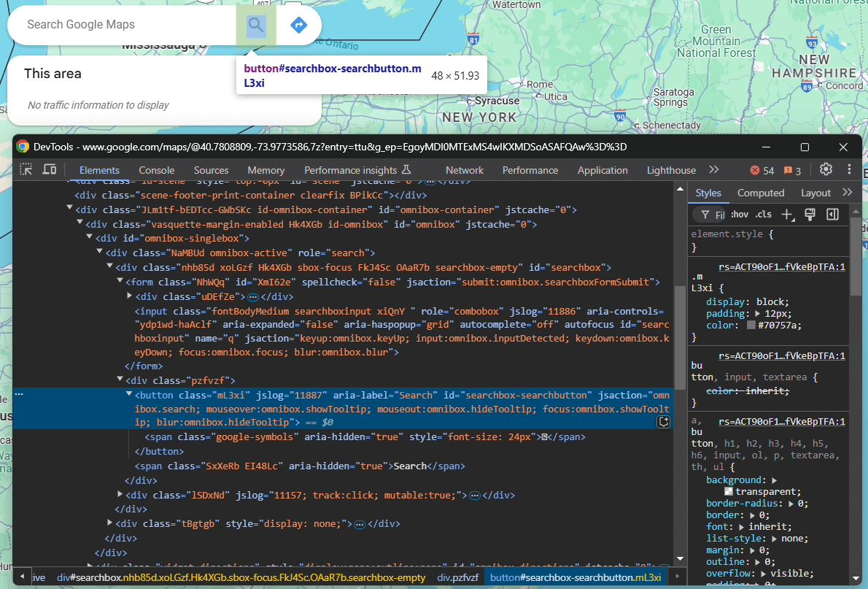Click the #70757a color swatch

[x=751, y=326]
